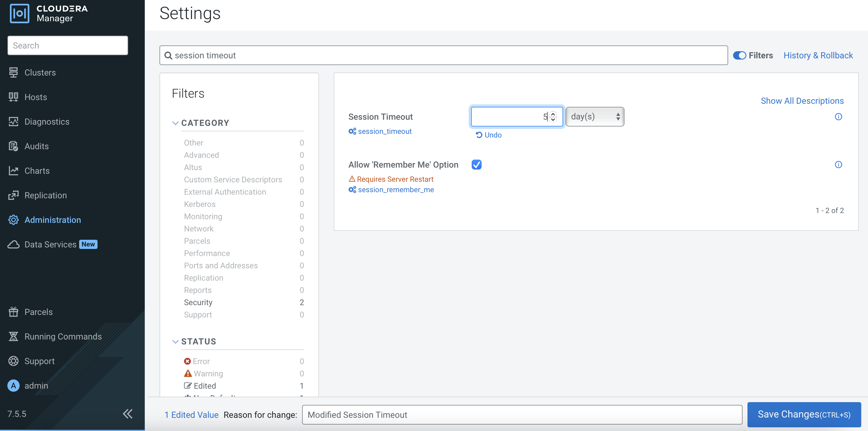The width and height of the screenshot is (868, 431).
Task: Click the Cloudera Manager logo icon
Action: click(20, 14)
